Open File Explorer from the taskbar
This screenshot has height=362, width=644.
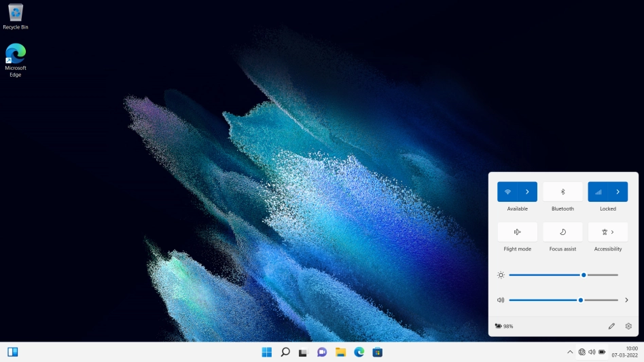(x=340, y=352)
